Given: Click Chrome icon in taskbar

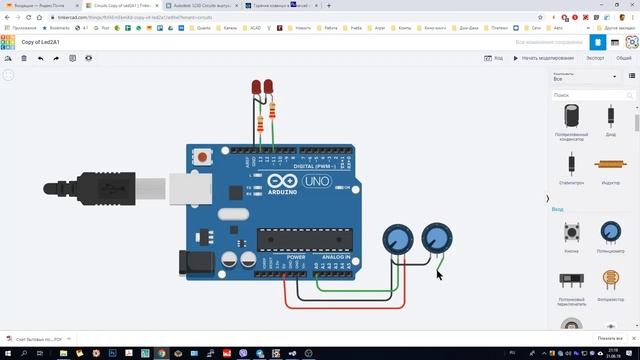Looking at the screenshot, I should (x=162, y=353).
